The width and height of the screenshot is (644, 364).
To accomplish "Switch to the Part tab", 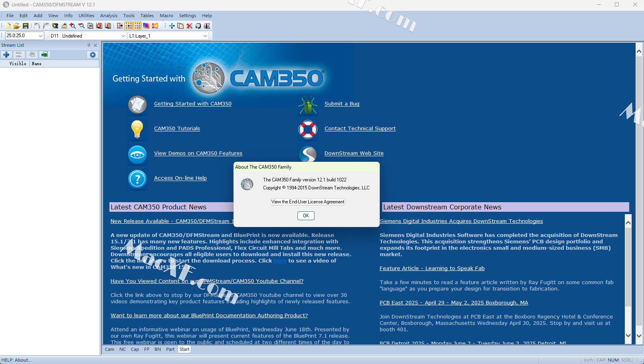I will point(170,349).
